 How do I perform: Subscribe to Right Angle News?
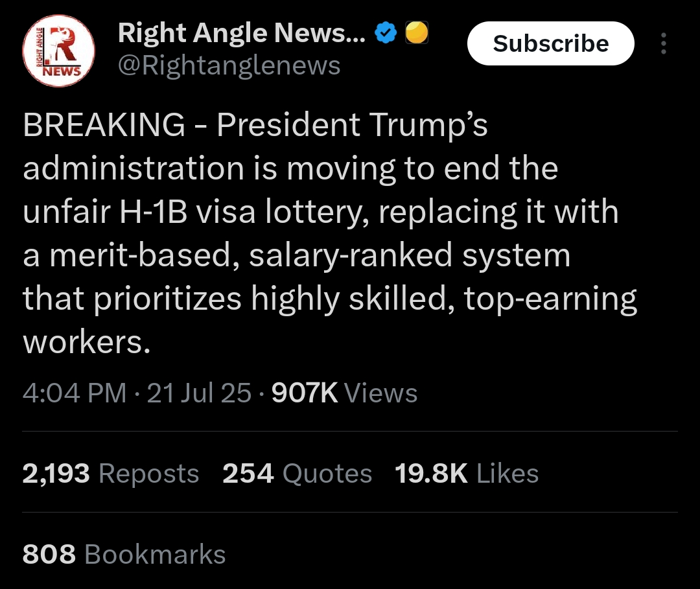(x=550, y=43)
